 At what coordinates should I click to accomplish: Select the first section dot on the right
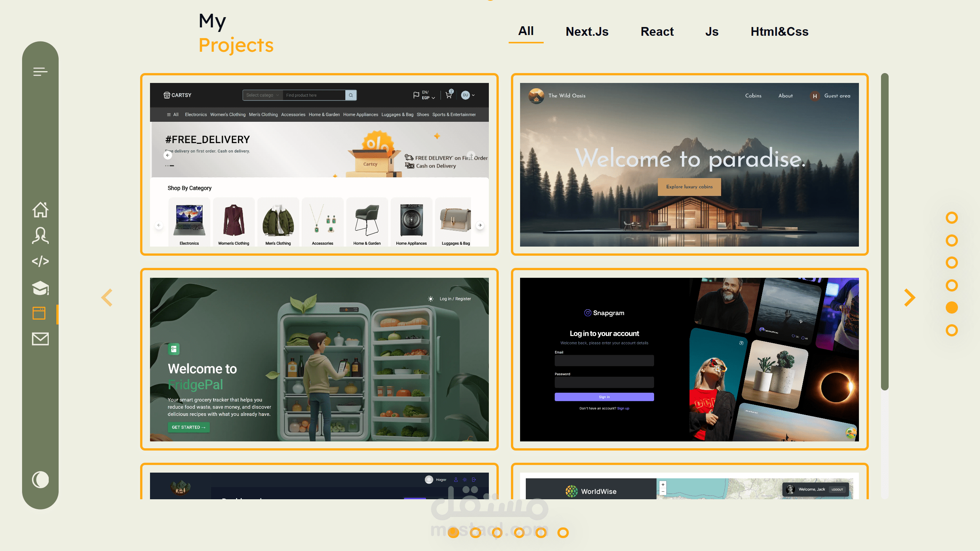(x=951, y=218)
